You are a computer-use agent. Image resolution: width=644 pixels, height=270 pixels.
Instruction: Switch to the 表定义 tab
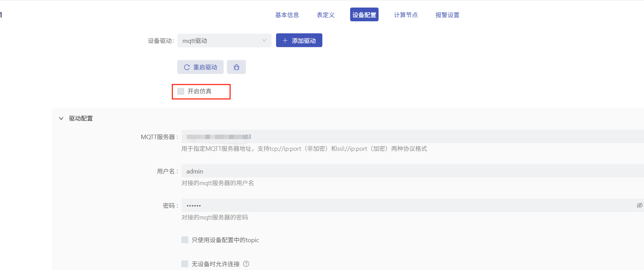click(325, 15)
